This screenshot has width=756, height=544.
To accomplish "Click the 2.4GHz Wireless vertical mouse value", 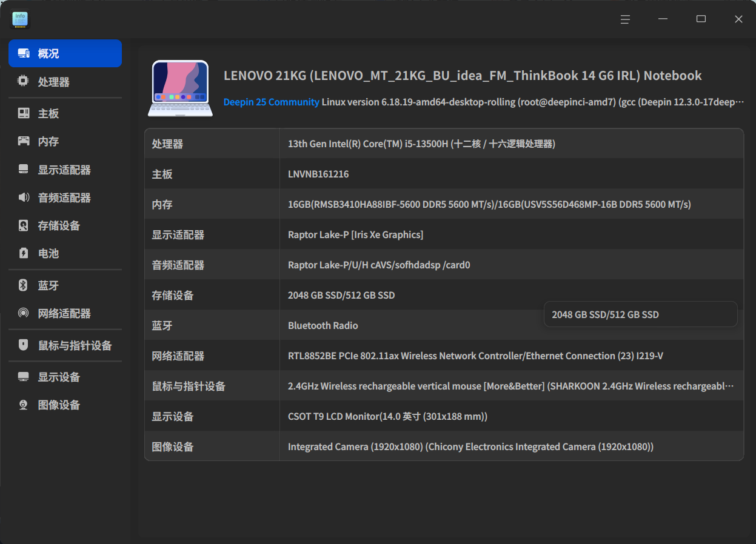I will pyautogui.click(x=511, y=386).
